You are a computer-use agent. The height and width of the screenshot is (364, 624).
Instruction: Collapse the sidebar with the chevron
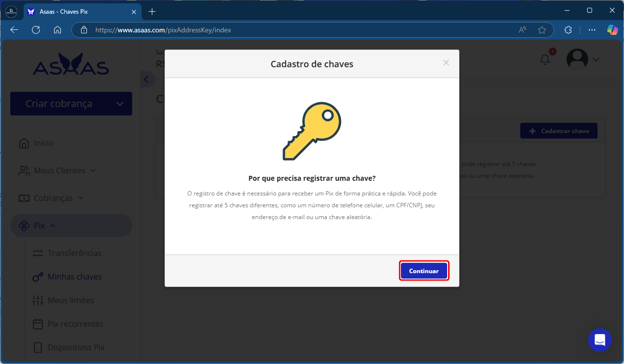(x=145, y=79)
